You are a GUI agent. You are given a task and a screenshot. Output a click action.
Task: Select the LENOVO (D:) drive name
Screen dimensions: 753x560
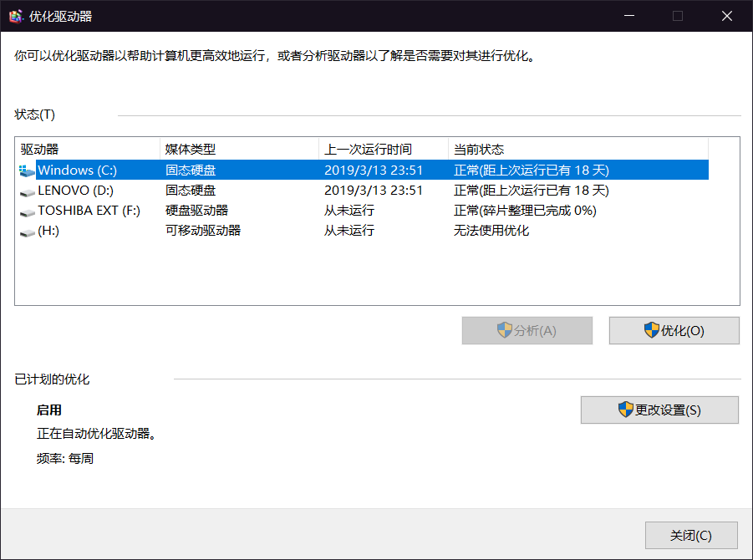point(75,191)
